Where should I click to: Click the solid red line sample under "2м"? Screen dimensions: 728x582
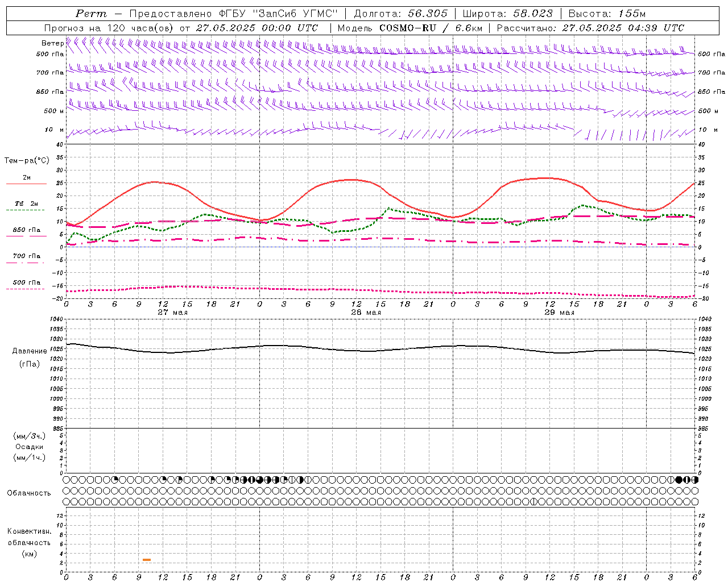click(26, 184)
